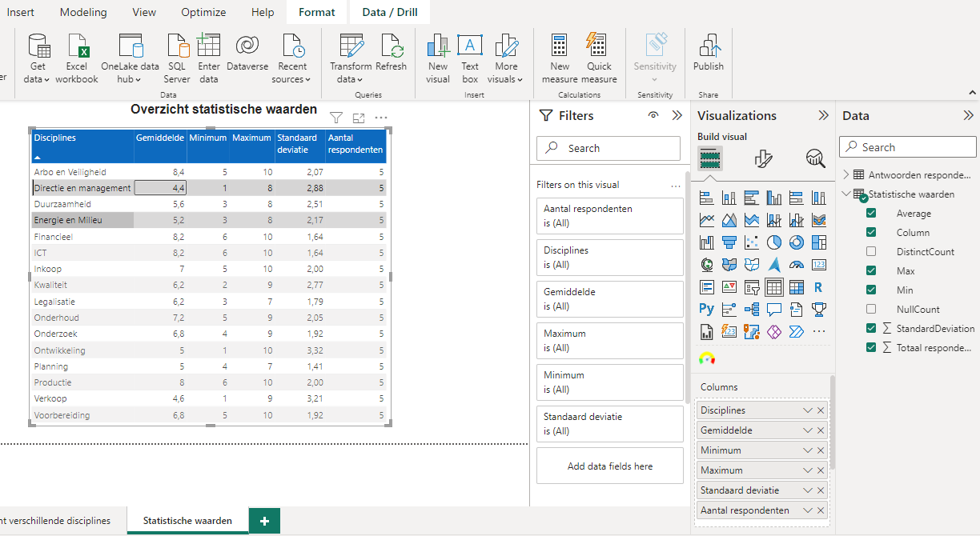This screenshot has height=536, width=980.
Task: Open the More visuals dropdown
Action: click(506, 58)
